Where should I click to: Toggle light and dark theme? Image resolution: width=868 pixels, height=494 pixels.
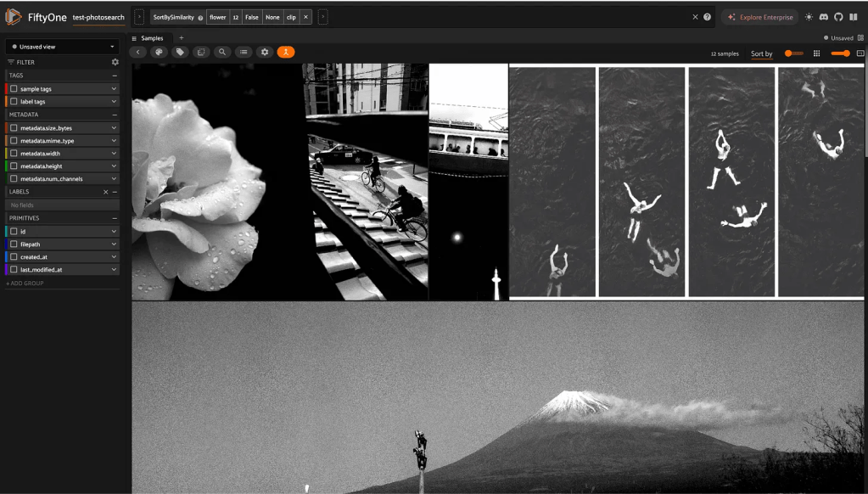(809, 17)
